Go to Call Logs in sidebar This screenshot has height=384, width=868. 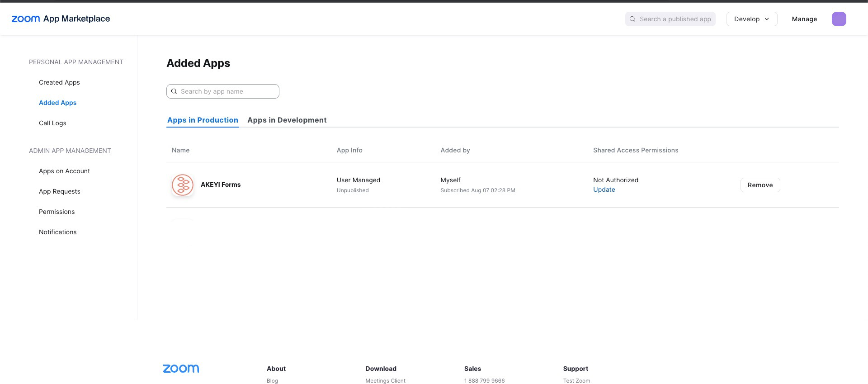click(52, 123)
